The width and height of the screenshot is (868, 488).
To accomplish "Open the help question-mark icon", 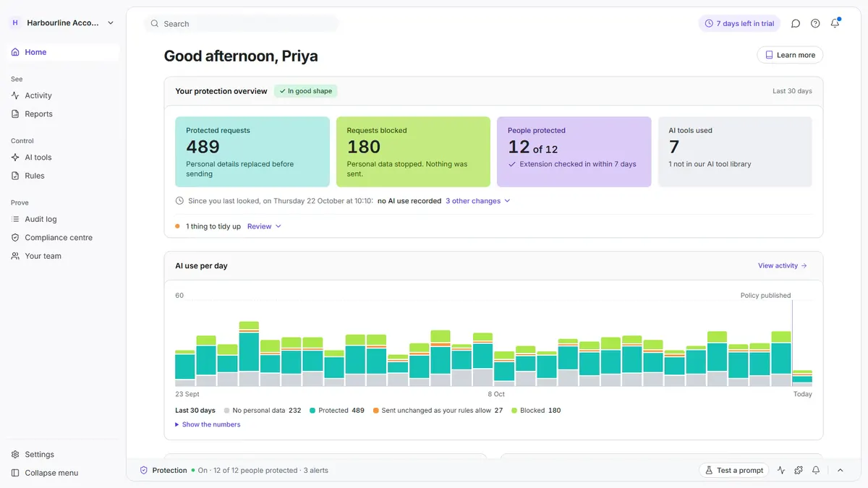I will click(815, 24).
